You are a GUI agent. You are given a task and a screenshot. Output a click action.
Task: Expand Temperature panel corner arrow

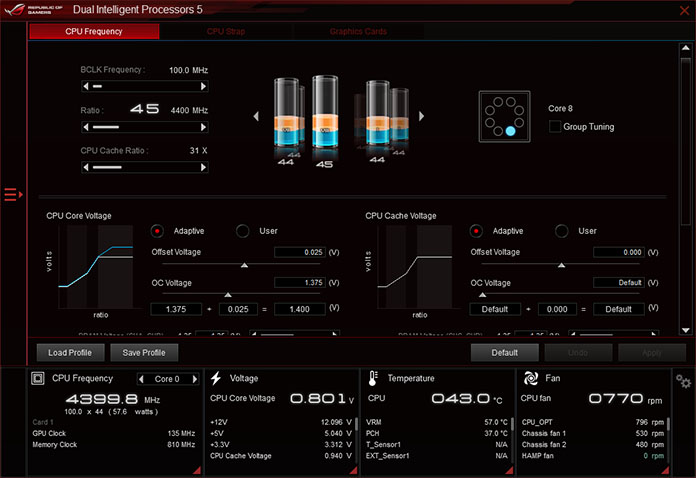(x=510, y=470)
